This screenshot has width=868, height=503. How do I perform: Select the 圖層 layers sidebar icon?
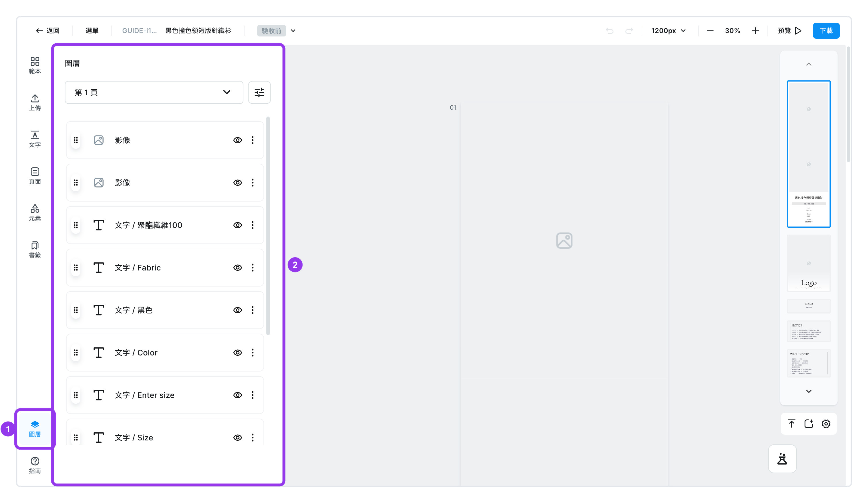click(x=35, y=429)
